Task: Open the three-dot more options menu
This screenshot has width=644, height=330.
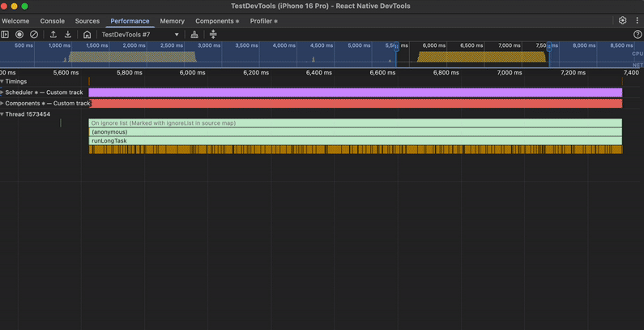Action: [637, 21]
